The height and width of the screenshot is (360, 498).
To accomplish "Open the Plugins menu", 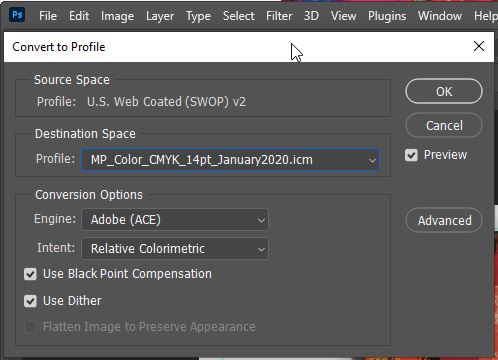I will [387, 16].
